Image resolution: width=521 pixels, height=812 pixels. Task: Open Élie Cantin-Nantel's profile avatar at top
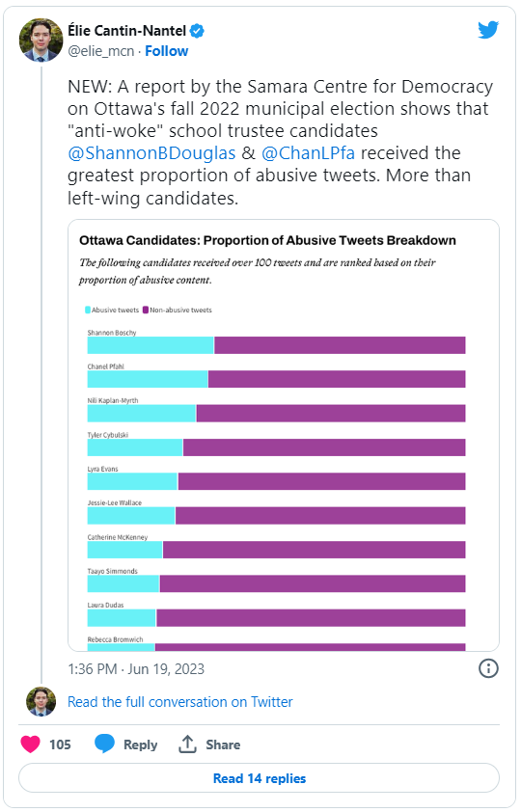click(41, 40)
